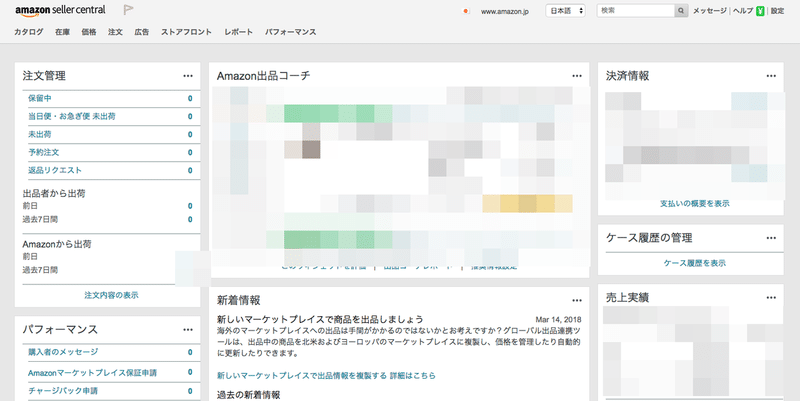This screenshot has height=401, width=800.
Task: Click the 購入者のメッセージ count value 0
Action: pyautogui.click(x=190, y=353)
